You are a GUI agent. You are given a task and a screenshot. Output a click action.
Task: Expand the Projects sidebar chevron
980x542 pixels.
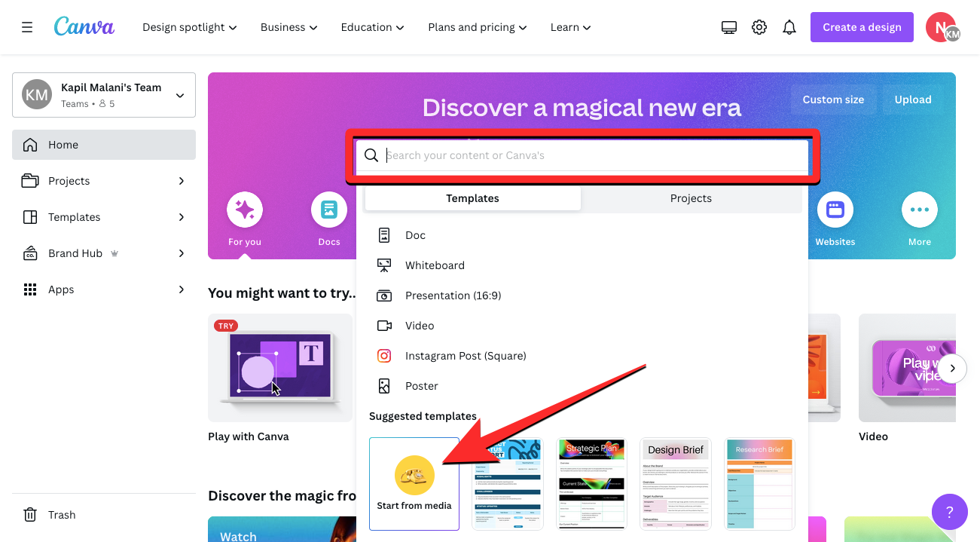coord(181,181)
